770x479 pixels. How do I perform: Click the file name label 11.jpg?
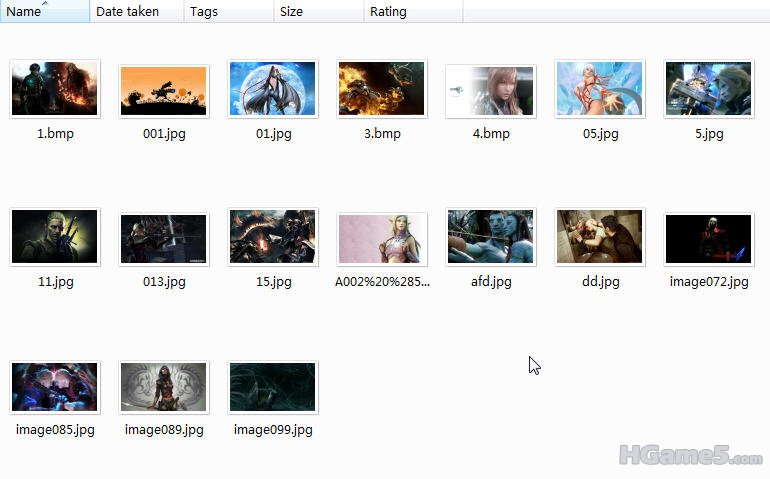55,282
